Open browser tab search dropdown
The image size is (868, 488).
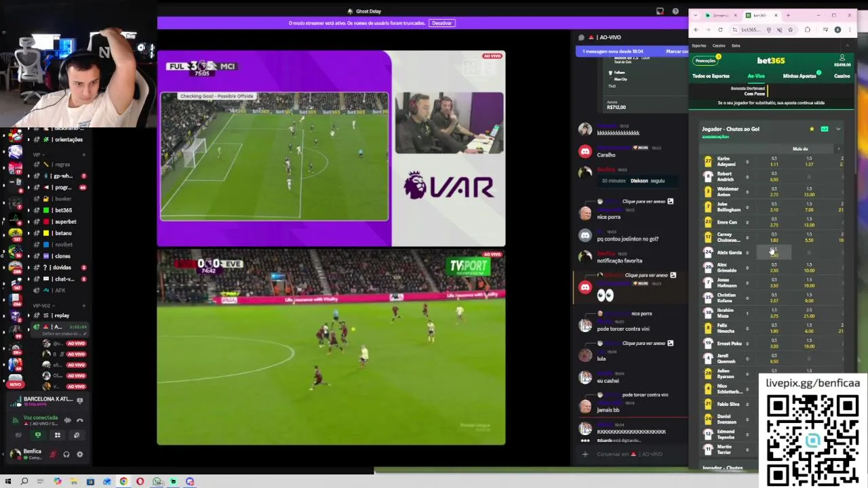pyautogui.click(x=696, y=15)
